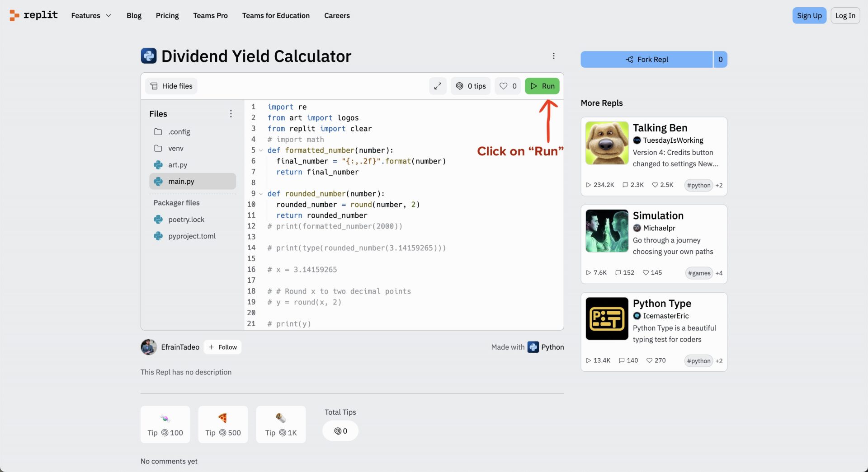This screenshot has height=472, width=868.
Task: Open the Talking Ben repl thumbnail
Action: 607,143
